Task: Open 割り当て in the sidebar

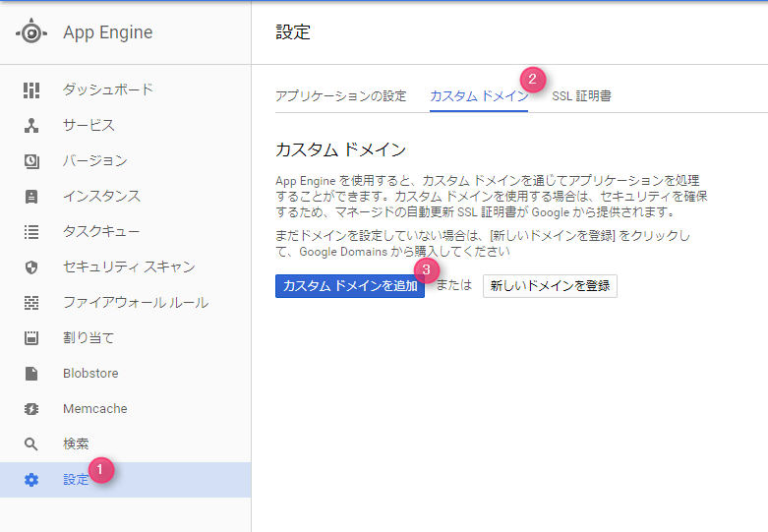Action: [126, 337]
